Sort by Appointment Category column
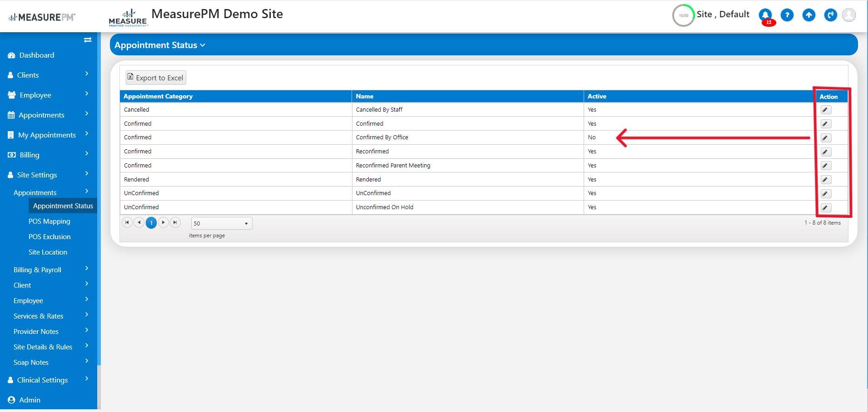 click(x=236, y=96)
